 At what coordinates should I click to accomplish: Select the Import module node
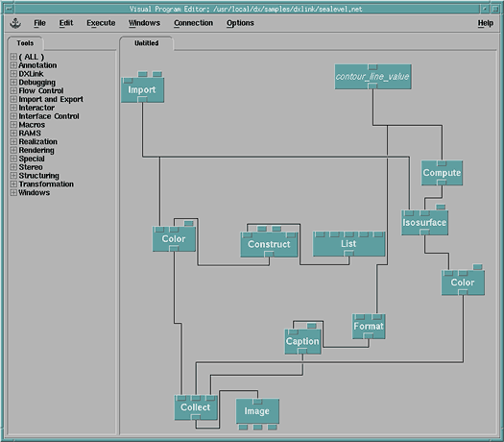142,89
